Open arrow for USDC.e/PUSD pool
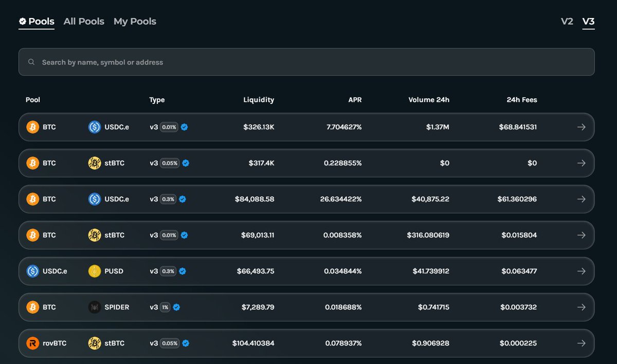 (581, 271)
